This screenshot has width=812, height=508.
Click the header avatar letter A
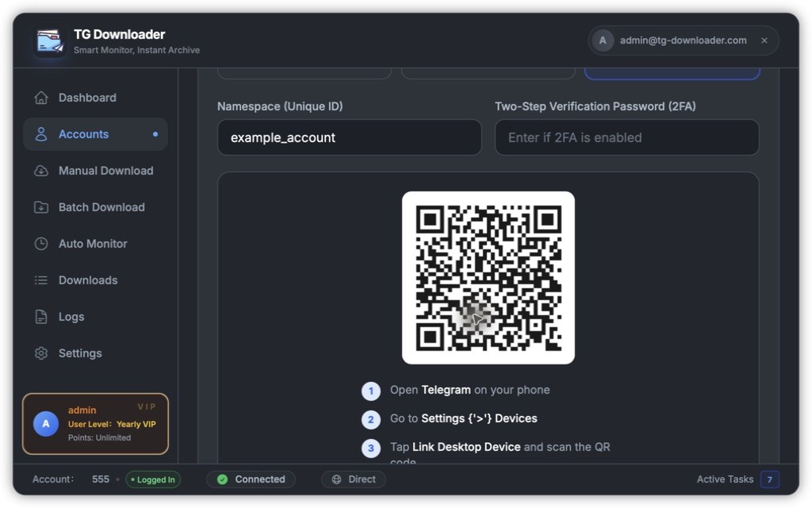coord(603,40)
